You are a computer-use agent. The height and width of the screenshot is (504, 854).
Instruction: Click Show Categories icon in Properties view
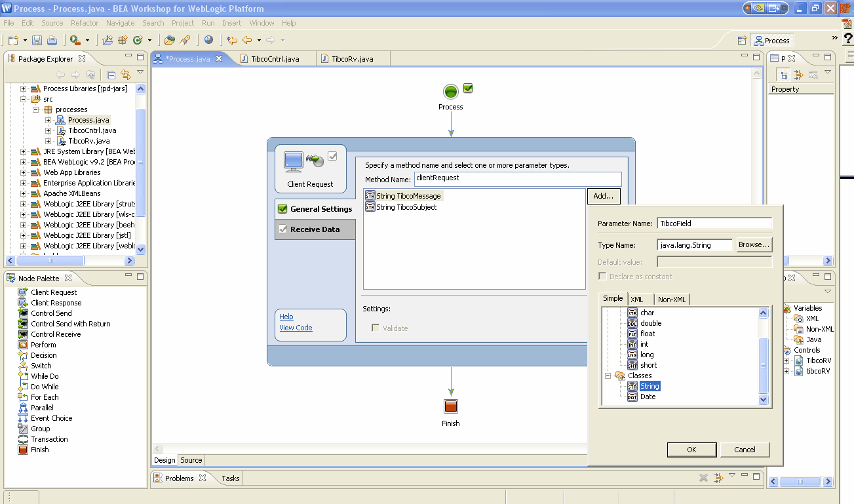[x=784, y=75]
